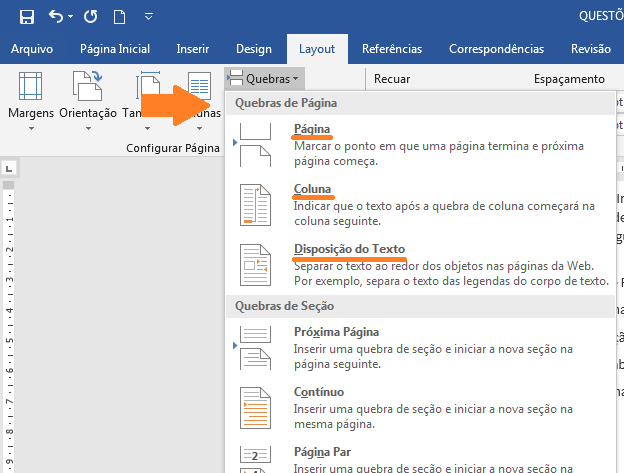Click the Save icon in title bar

(27, 17)
